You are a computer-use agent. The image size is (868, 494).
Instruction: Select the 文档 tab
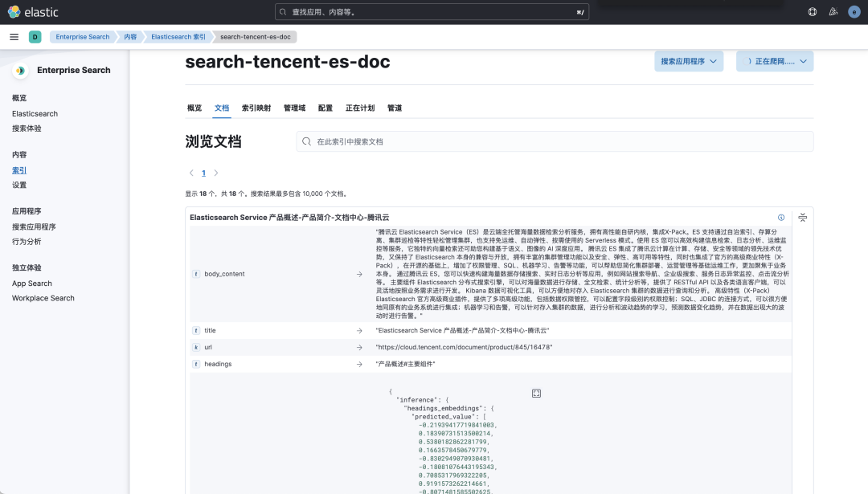point(222,108)
